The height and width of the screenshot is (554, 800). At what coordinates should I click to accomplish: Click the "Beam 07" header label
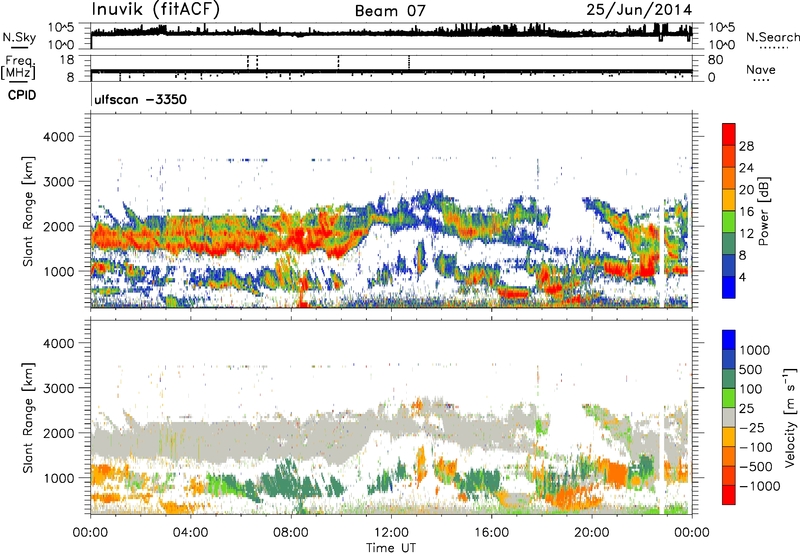tap(390, 11)
